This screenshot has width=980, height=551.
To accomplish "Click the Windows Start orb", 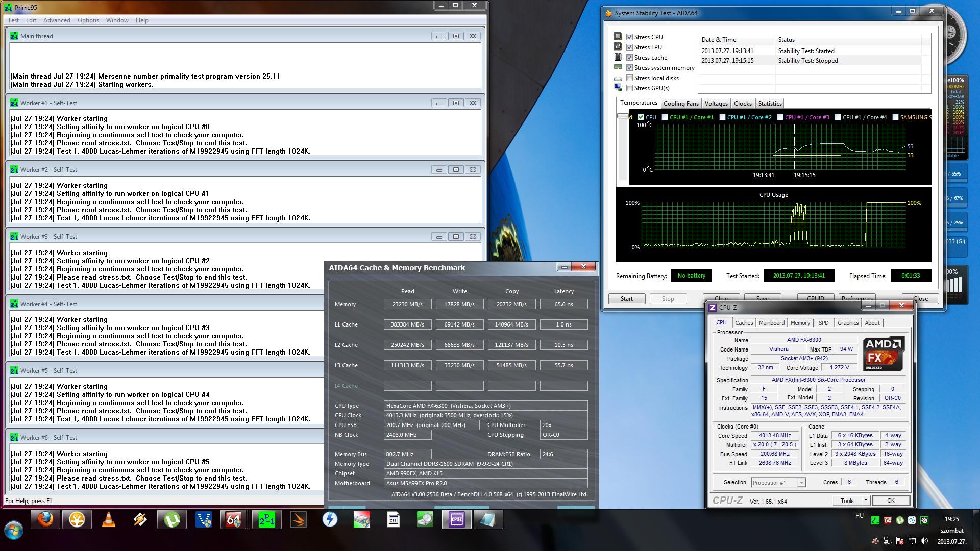I will coord(13,531).
